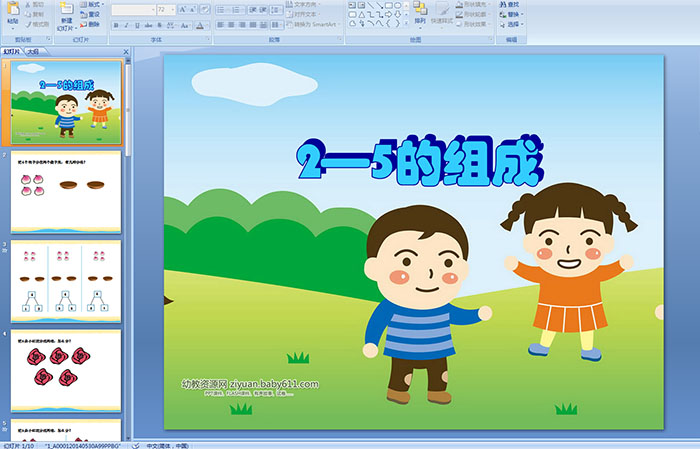Open Shape Outline (形状轮廓) color menu
The height and width of the screenshot is (449, 700).
pyautogui.click(x=473, y=14)
